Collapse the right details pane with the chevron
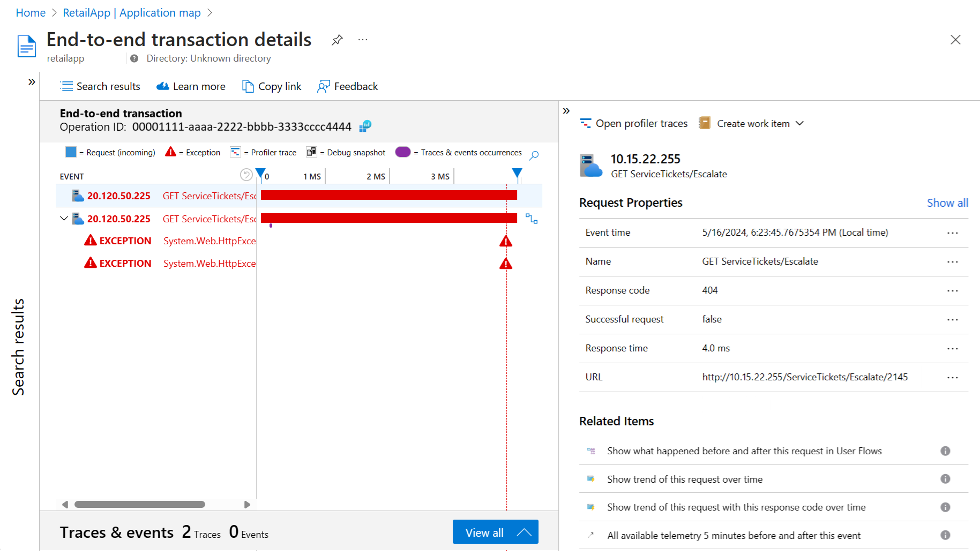 point(566,111)
